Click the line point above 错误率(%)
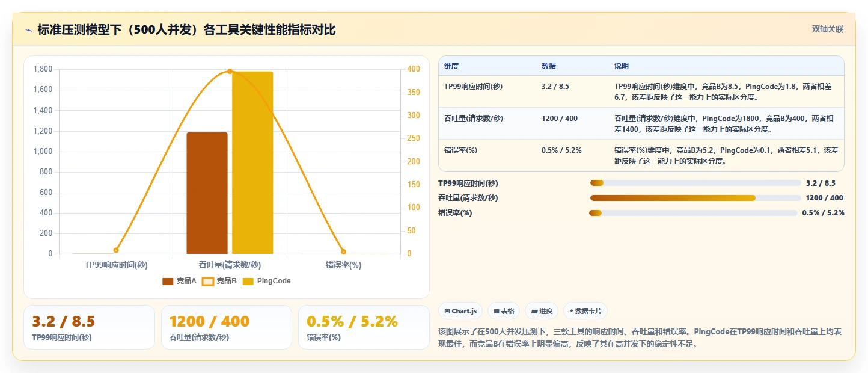The image size is (868, 373). coord(343,251)
